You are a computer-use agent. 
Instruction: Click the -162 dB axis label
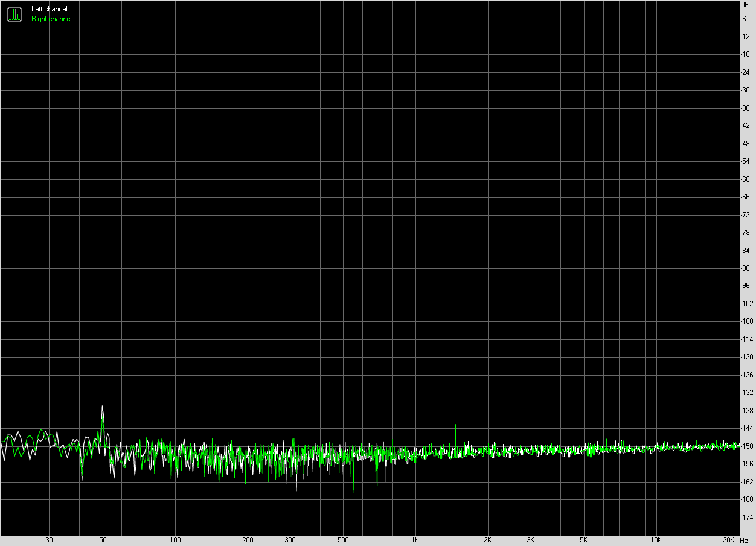[747, 481]
